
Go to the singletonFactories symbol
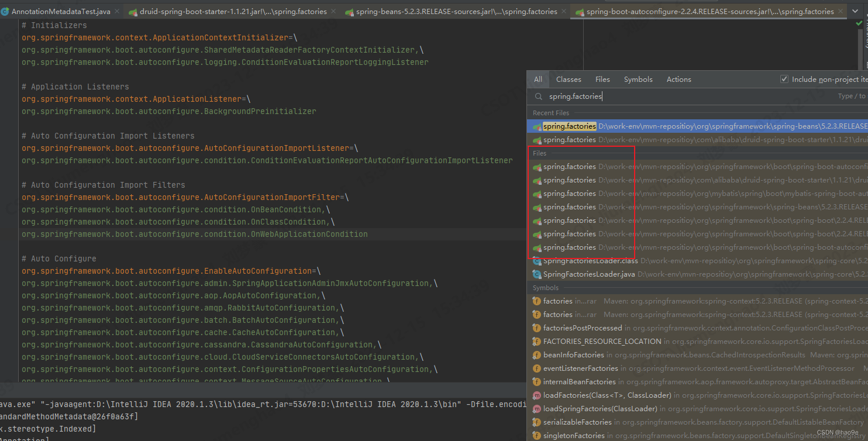(697, 435)
